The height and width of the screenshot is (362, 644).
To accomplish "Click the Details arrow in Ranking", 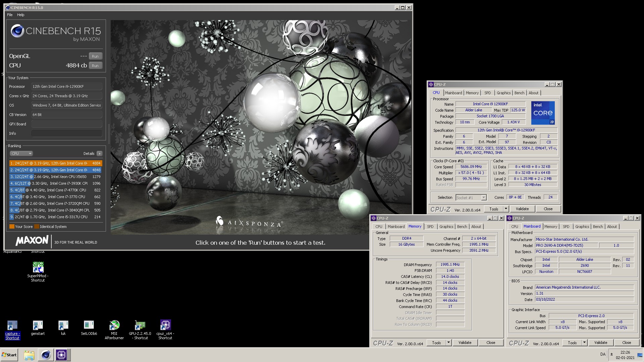I will pyautogui.click(x=100, y=154).
